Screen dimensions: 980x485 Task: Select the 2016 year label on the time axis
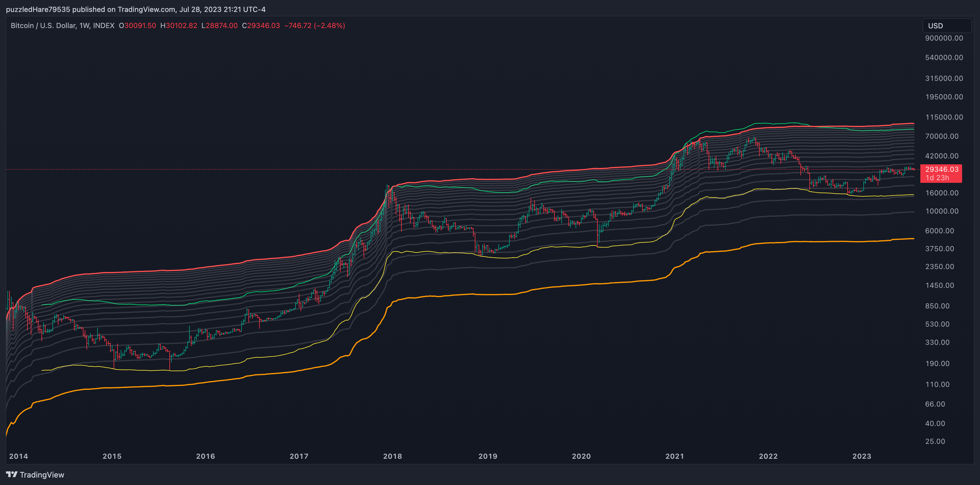click(205, 456)
